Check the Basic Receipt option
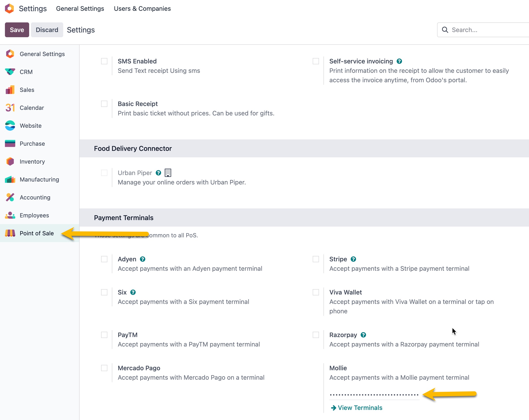Image resolution: width=529 pixels, height=420 pixels. (x=104, y=104)
